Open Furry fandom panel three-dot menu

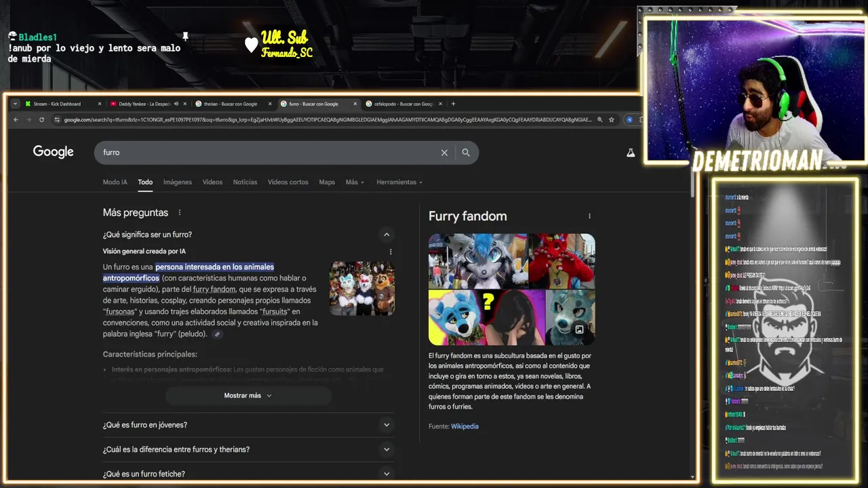[x=589, y=216]
